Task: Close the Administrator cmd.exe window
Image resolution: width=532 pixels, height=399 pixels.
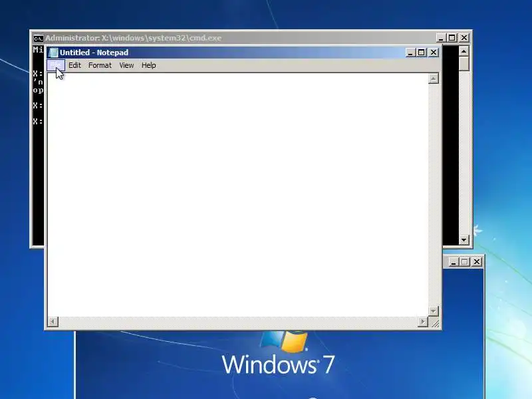Action: pos(464,38)
